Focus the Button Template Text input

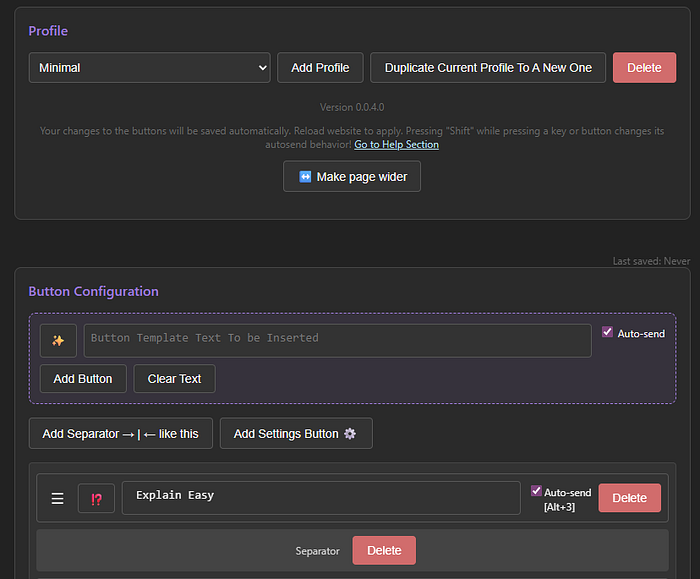tap(337, 340)
